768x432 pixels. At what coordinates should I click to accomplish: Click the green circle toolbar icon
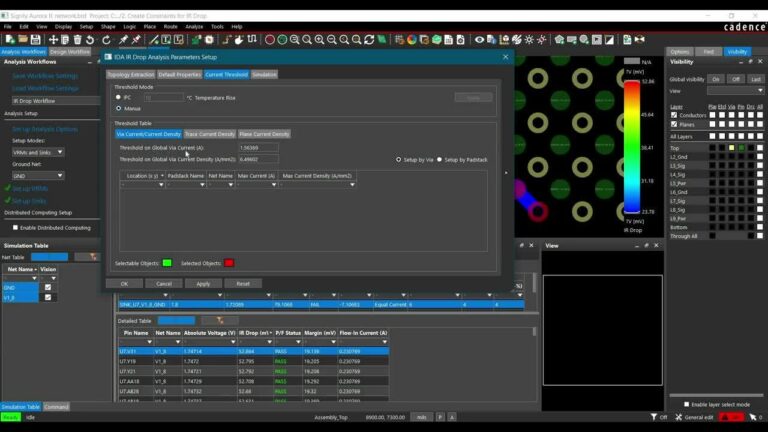pos(282,40)
